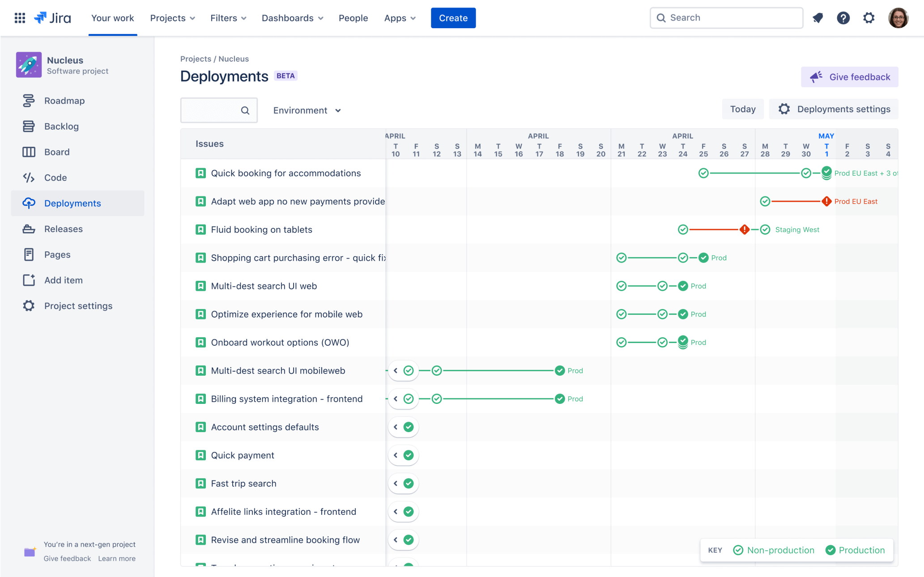The width and height of the screenshot is (924, 577).
Task: Click the search magnifier icon in issues filter
Action: (x=245, y=110)
